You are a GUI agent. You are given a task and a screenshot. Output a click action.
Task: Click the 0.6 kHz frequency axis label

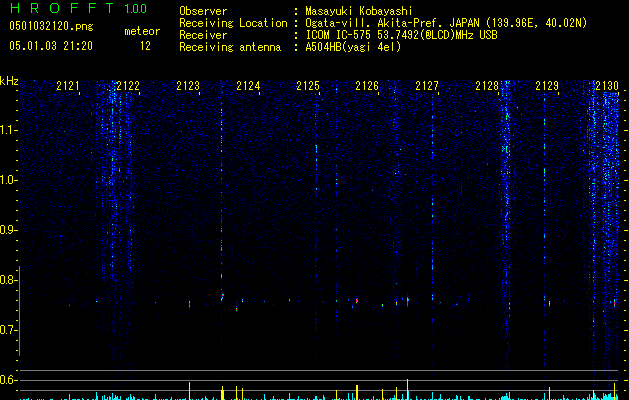click(8, 380)
